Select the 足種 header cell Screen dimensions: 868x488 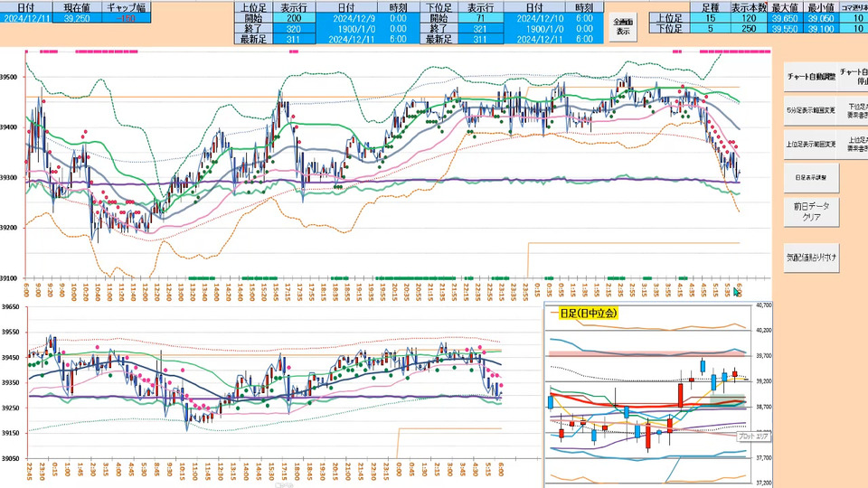711,8
